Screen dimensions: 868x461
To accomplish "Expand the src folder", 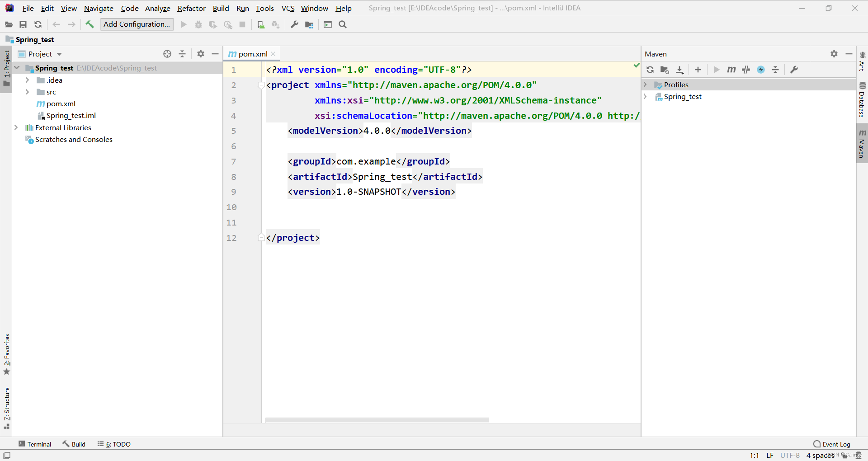I will [27, 92].
